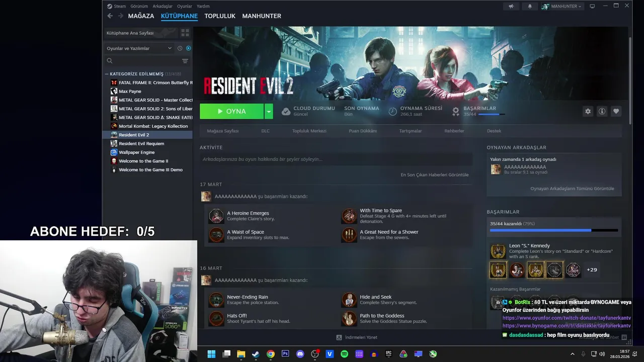
Task: Open the Mağaza Sayfası link
Action: pyautogui.click(x=223, y=131)
